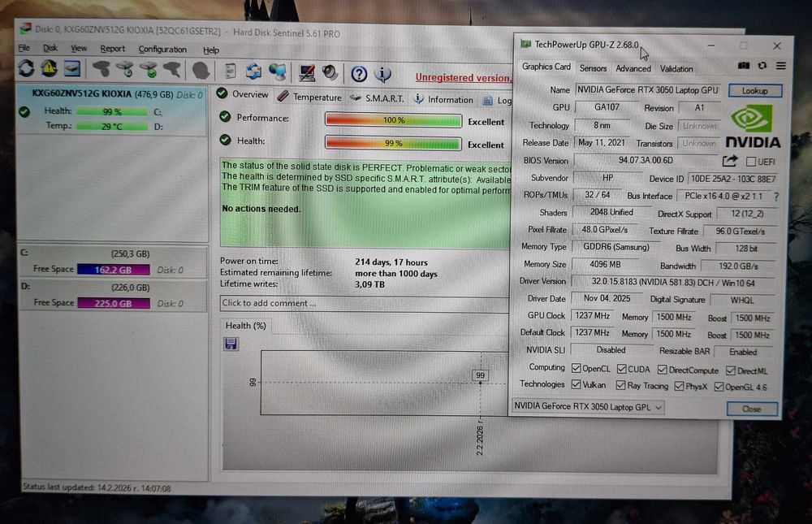Open GPU-Z hamburger menu

pos(781,66)
